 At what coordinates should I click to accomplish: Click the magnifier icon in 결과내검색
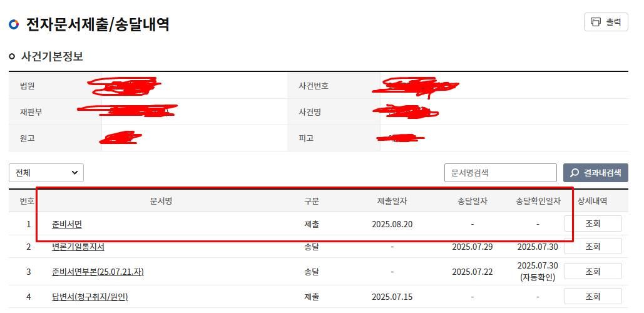point(575,173)
